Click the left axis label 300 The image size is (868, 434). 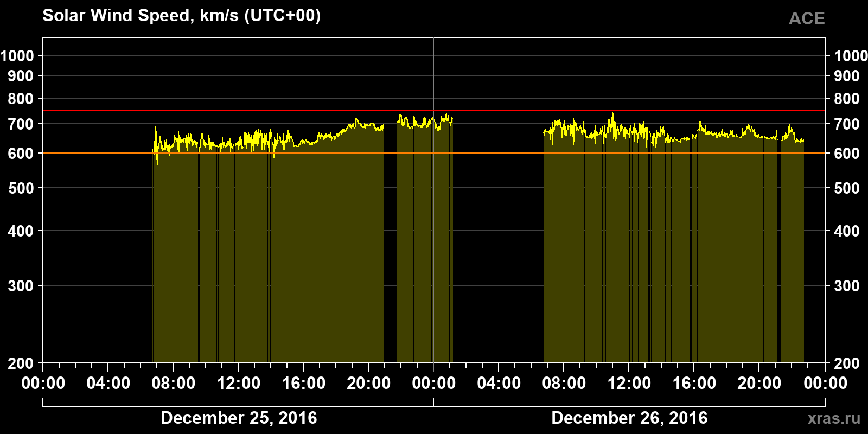click(21, 286)
